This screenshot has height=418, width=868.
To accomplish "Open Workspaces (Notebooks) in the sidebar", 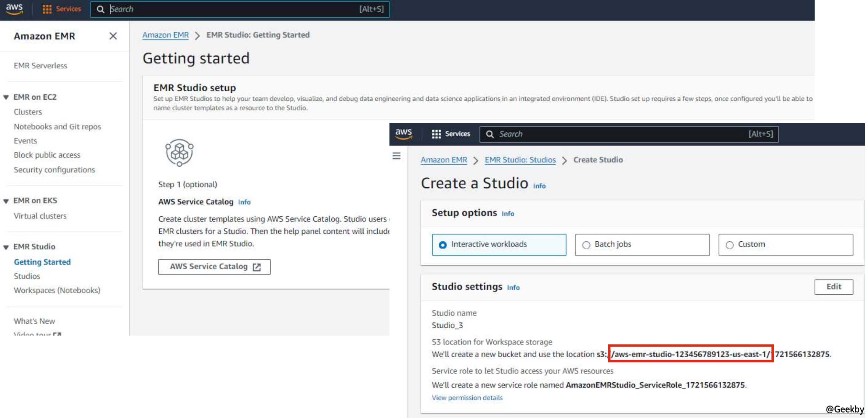I will tap(57, 290).
